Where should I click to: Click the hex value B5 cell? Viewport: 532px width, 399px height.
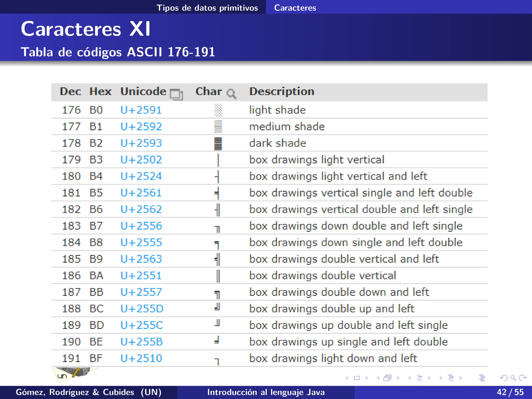(96, 193)
